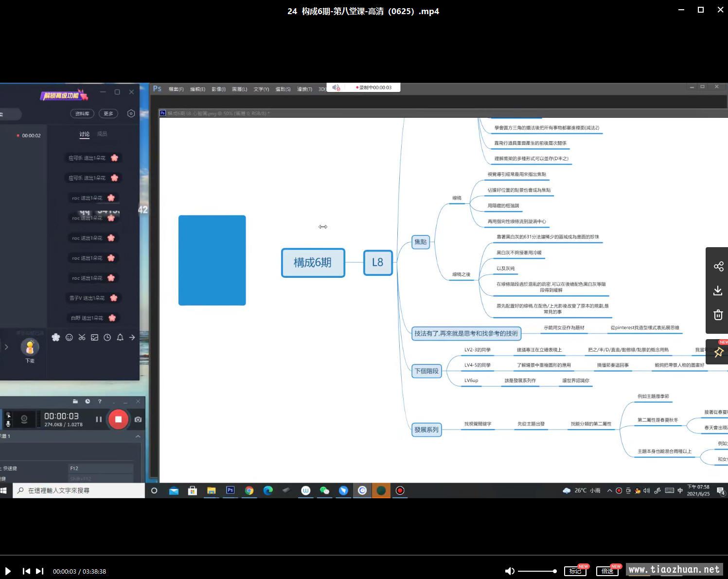Start video playback with the play button
Screen dimensions: 728x579
(x=8, y=571)
